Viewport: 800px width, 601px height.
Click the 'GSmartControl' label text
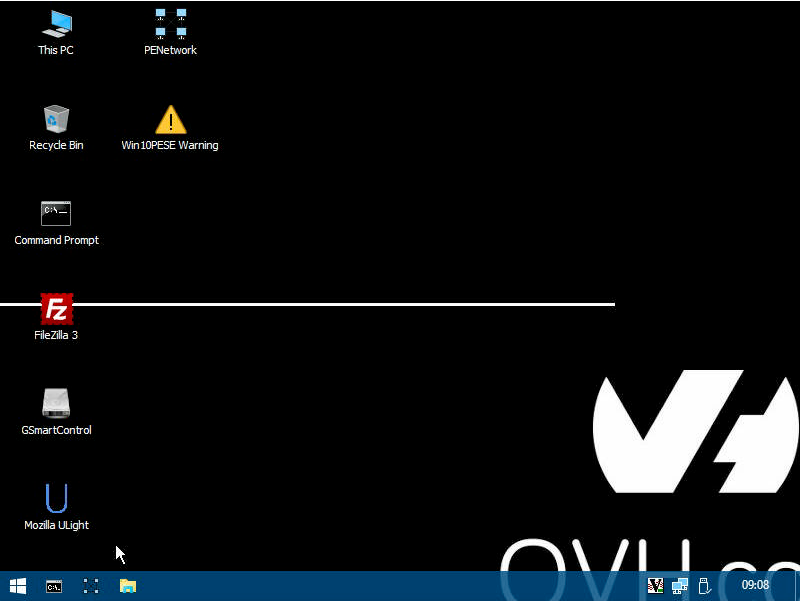(56, 431)
